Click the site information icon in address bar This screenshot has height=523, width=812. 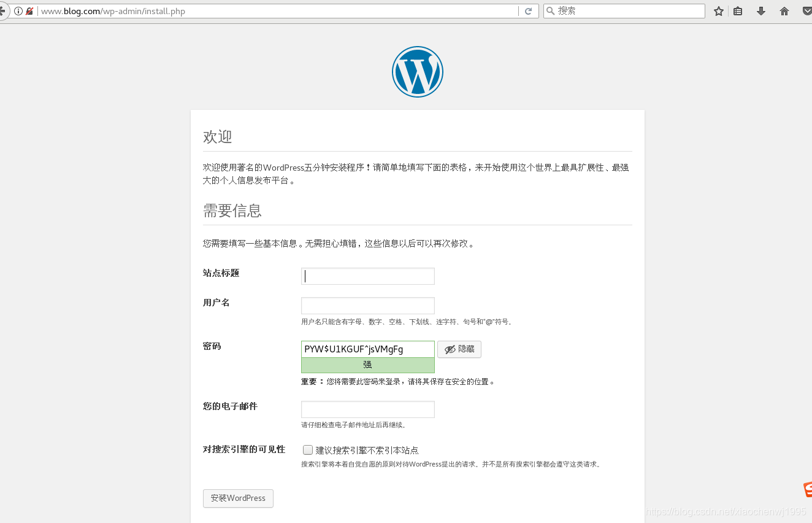click(x=18, y=11)
